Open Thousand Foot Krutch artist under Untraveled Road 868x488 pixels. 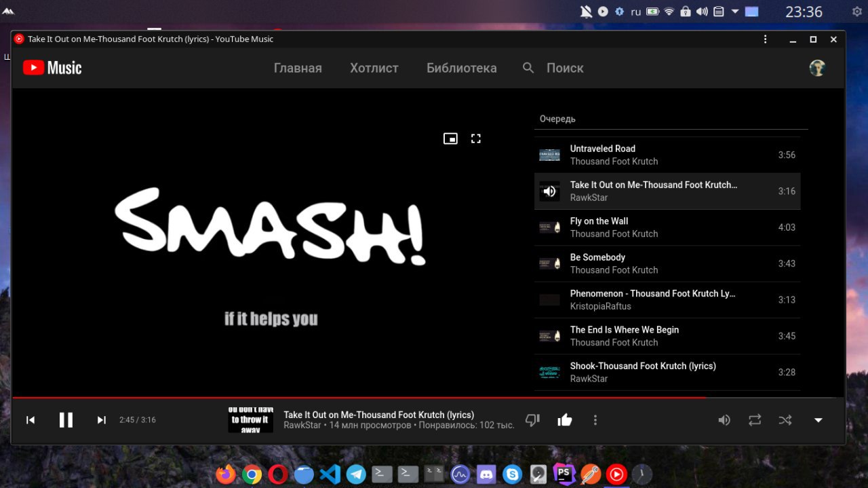click(614, 162)
